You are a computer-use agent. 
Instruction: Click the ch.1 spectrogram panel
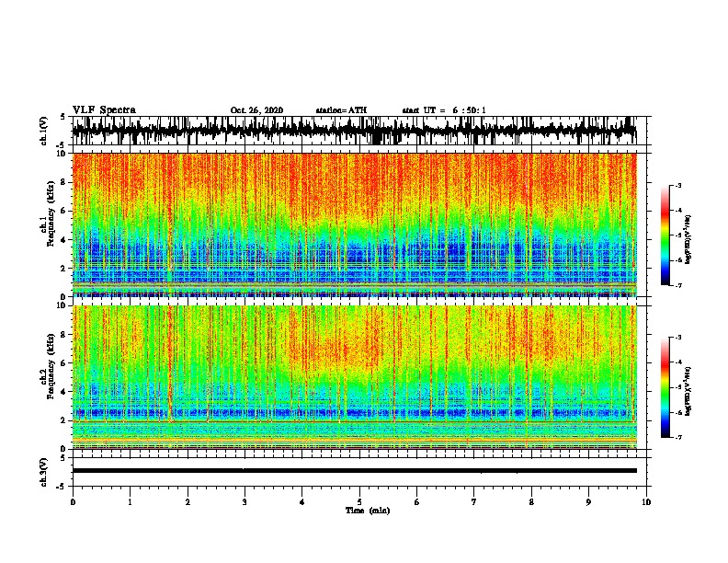point(354,224)
